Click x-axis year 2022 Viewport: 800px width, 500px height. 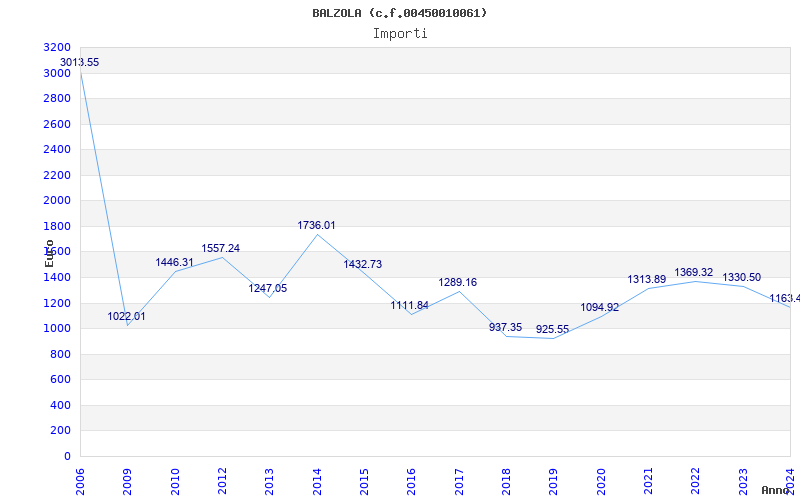696,482
